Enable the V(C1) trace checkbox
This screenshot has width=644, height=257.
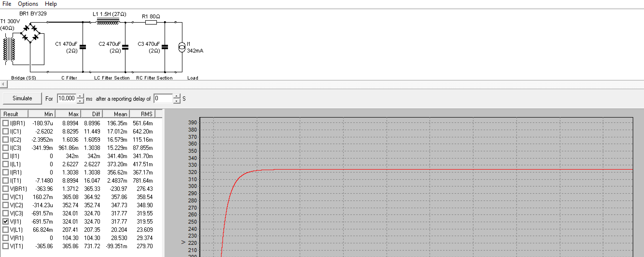coord(5,197)
